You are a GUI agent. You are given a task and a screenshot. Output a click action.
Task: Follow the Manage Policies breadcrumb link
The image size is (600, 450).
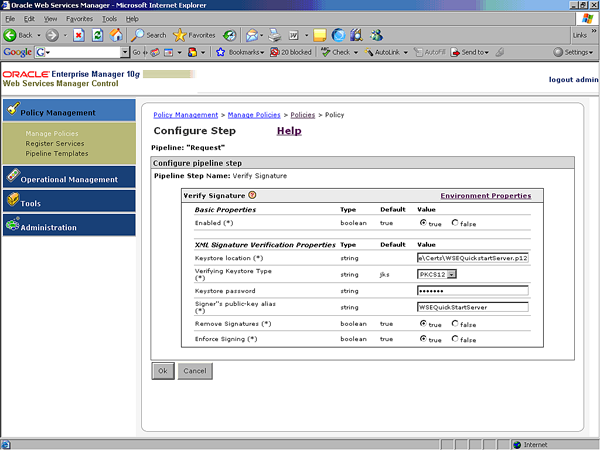pos(254,115)
